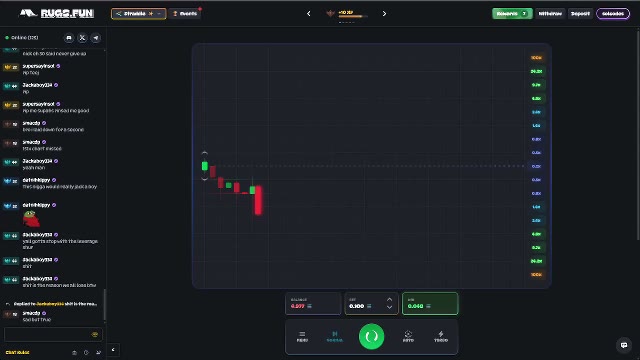Open the Discord link icon in chat header
Screen dimensions: 640x360
69,38
